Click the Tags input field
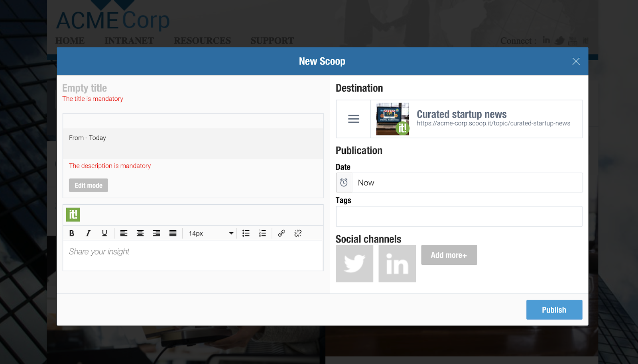638x364 pixels. tap(459, 217)
